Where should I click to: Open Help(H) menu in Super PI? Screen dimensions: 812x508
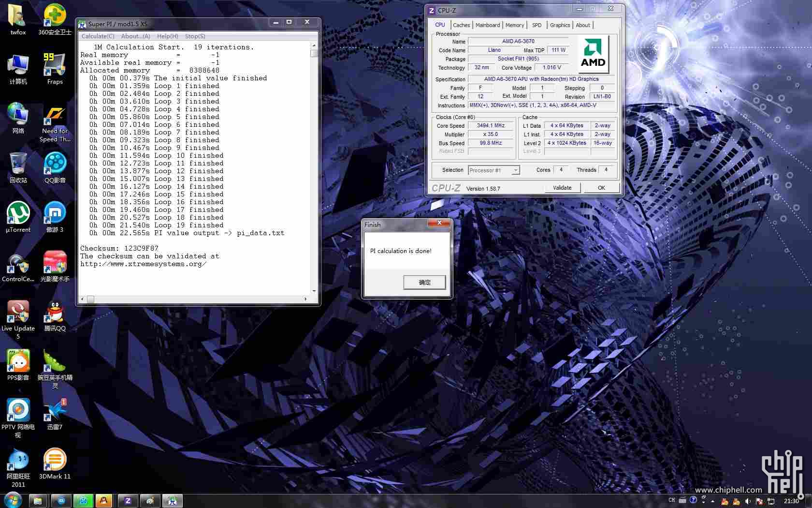tap(168, 36)
